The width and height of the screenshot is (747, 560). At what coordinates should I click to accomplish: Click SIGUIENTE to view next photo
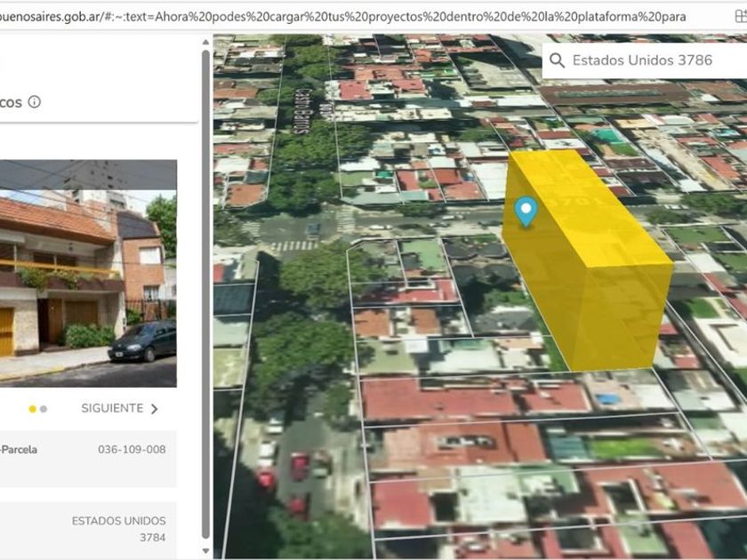coord(112,409)
